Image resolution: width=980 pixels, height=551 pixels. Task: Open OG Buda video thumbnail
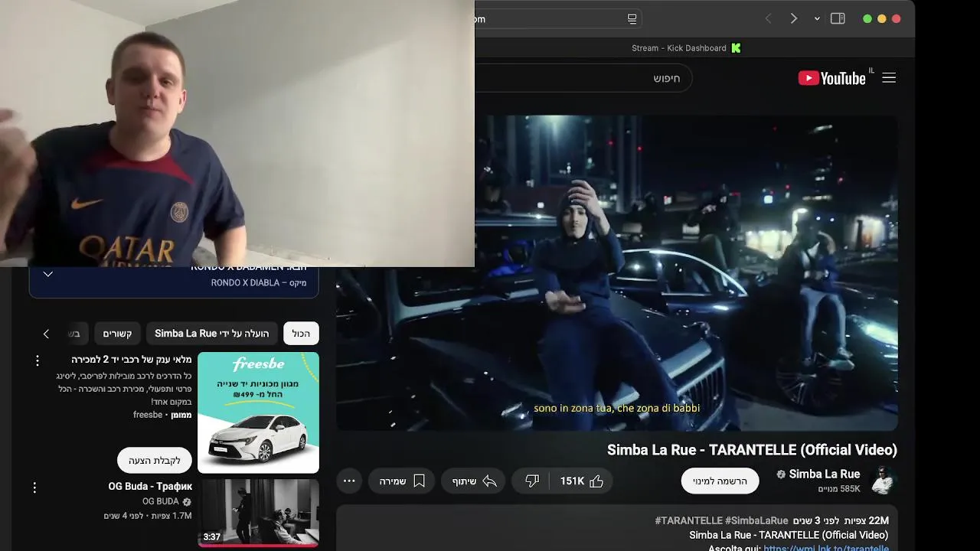pyautogui.click(x=258, y=513)
